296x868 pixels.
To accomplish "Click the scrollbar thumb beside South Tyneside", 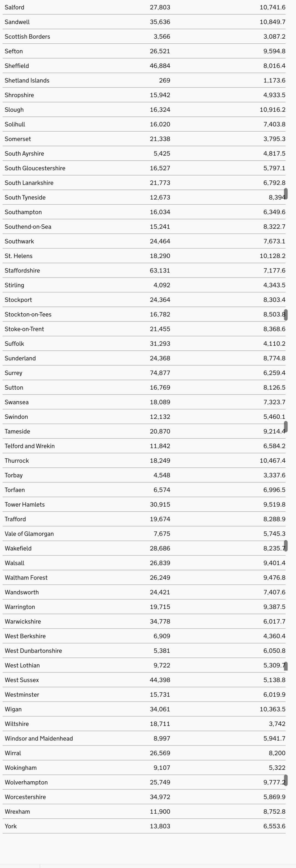I will point(286,194).
